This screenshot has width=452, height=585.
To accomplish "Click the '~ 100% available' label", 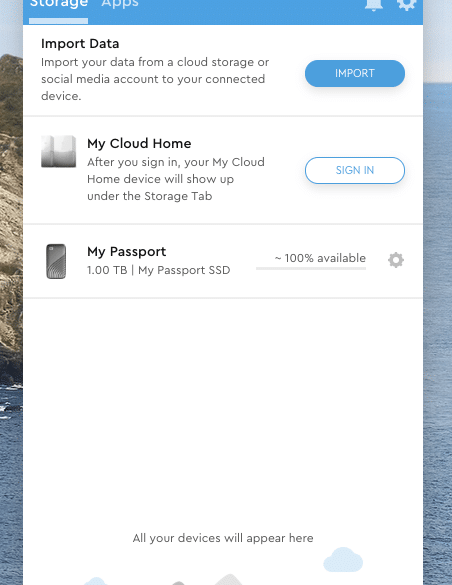I will [320, 258].
